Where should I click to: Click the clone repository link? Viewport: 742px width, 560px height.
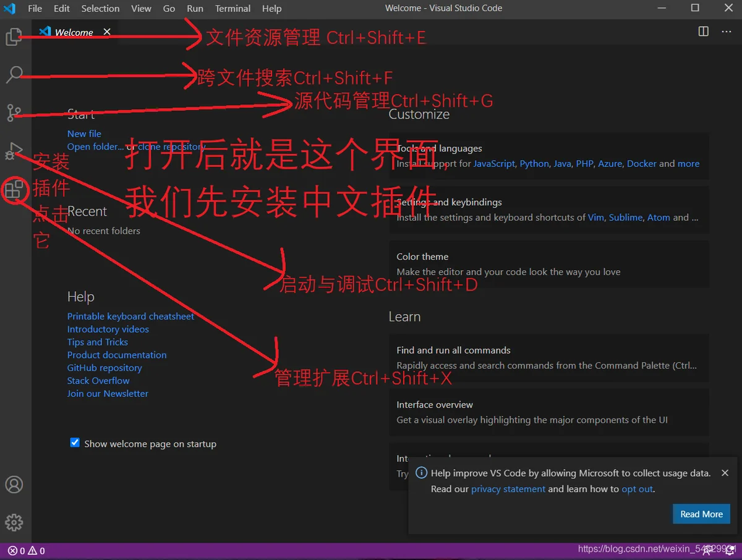click(172, 146)
